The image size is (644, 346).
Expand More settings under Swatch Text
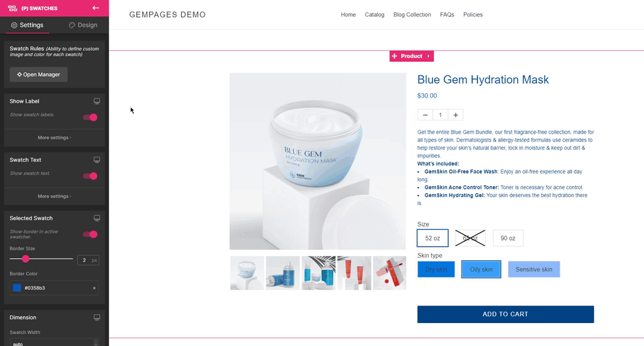54,196
